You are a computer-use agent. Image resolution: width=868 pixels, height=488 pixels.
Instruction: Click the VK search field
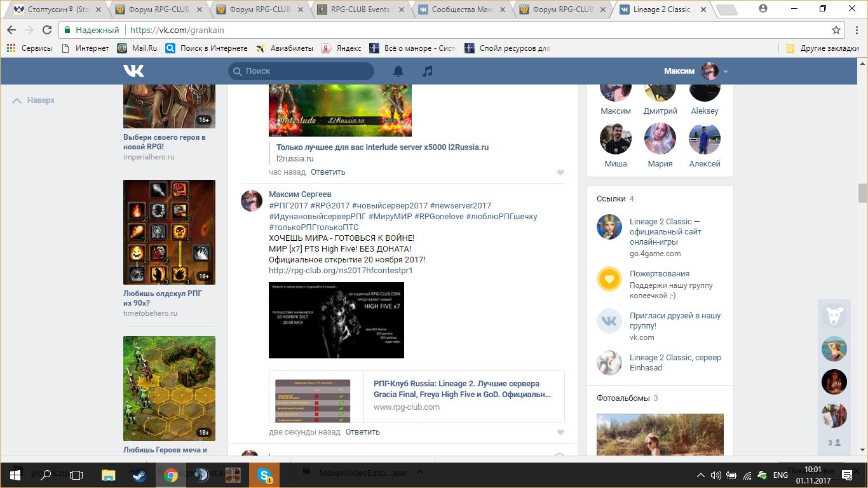pos(301,71)
